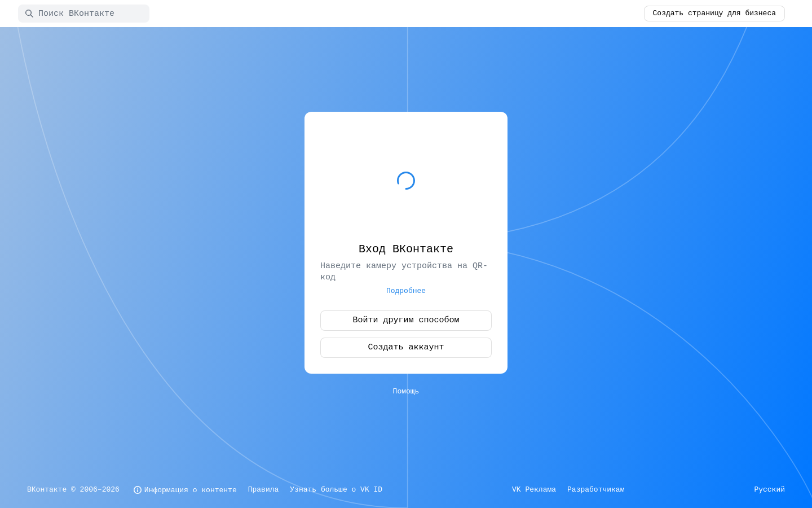Click Создать аккаунт button
Screen dimensions: 812x508
pyautogui.click(x=406, y=348)
